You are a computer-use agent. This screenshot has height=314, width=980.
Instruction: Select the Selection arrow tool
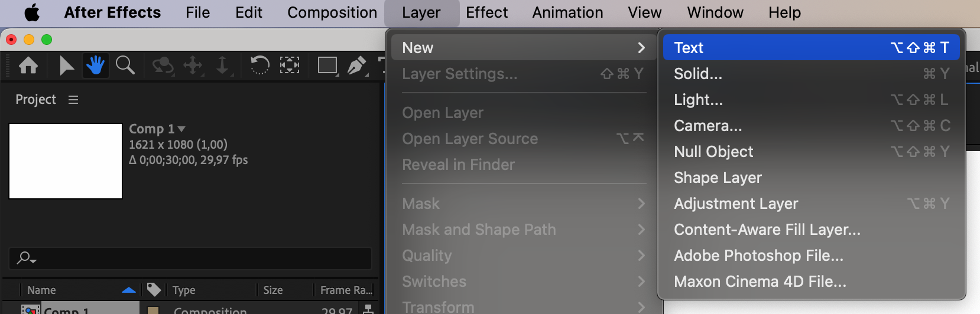[x=66, y=65]
